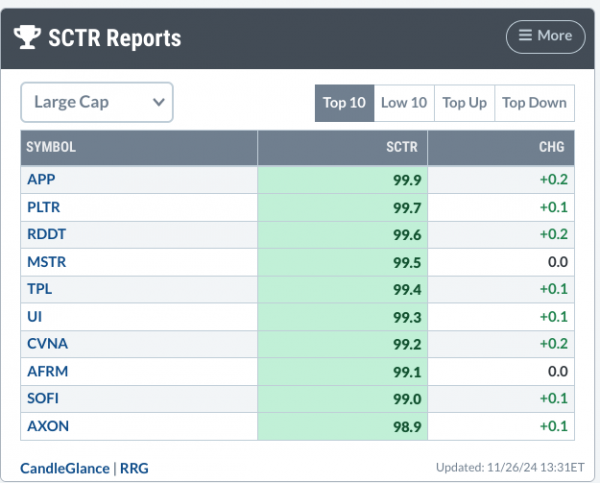This screenshot has width=600, height=483.
Task: Open the More menu button
Action: point(545,37)
